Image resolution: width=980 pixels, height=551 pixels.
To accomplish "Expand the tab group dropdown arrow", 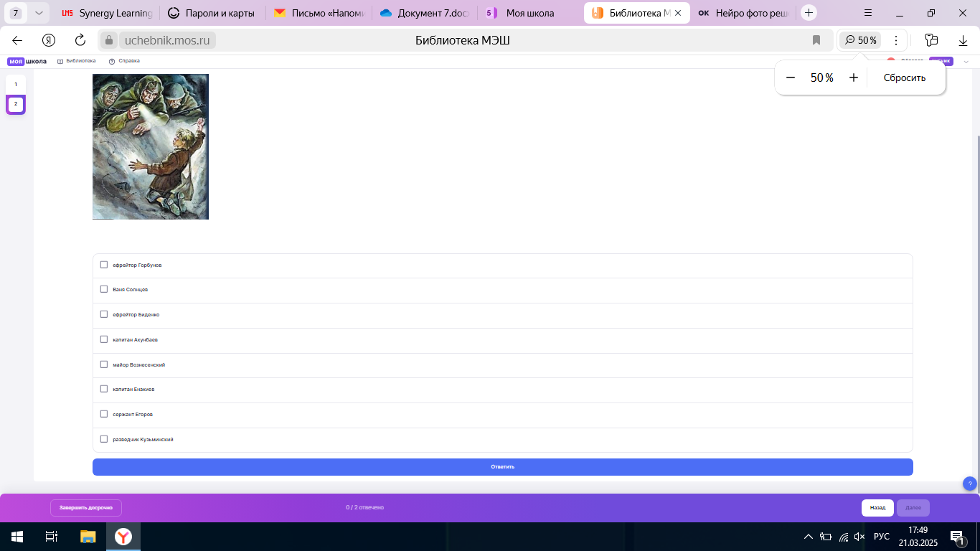I will click(39, 13).
